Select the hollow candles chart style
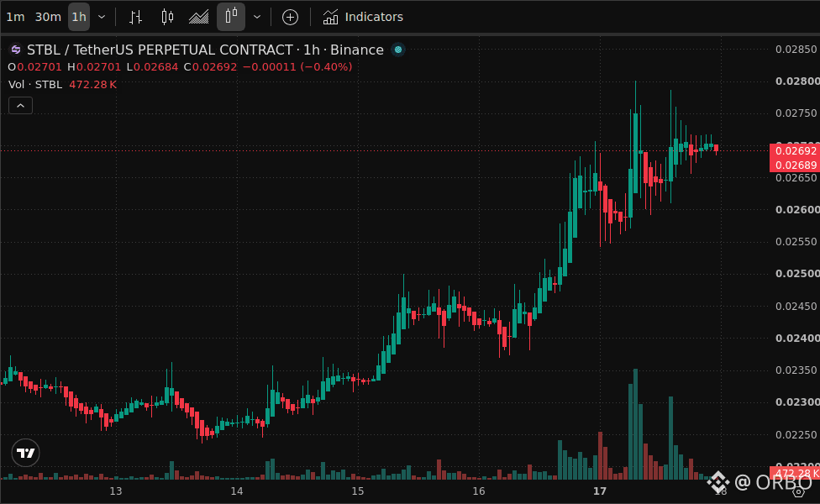Image resolution: width=820 pixels, height=504 pixels. (x=231, y=17)
